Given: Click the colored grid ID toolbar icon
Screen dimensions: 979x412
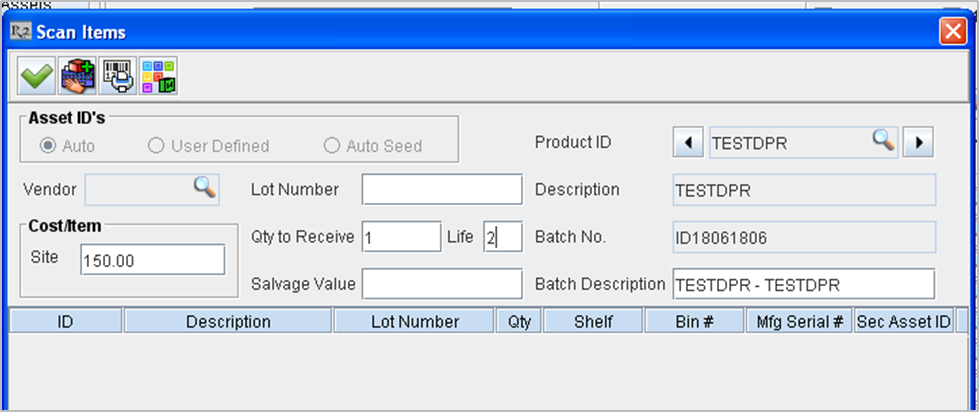Looking at the screenshot, I should (158, 76).
